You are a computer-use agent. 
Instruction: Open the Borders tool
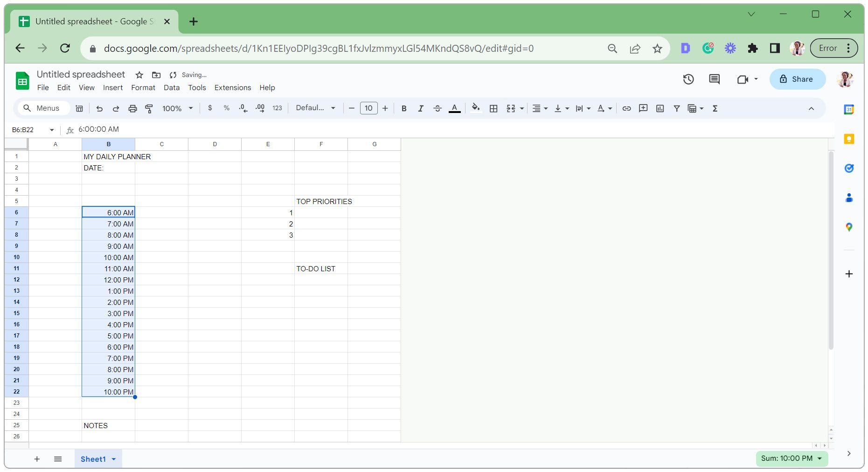click(493, 108)
